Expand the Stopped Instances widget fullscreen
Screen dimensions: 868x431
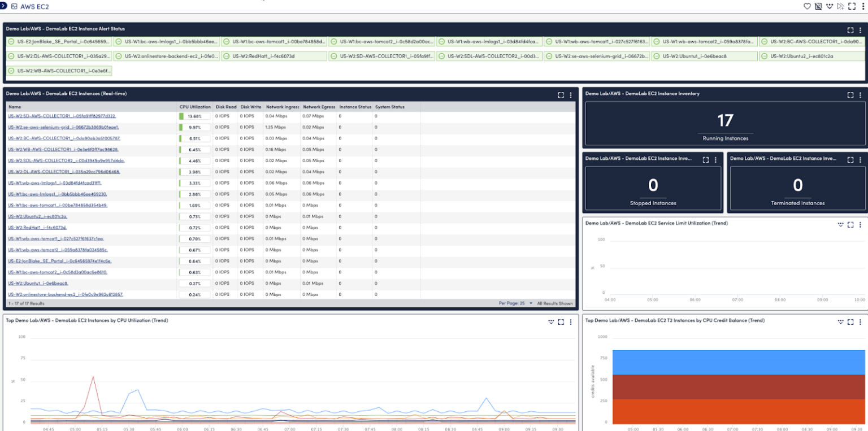click(x=706, y=160)
